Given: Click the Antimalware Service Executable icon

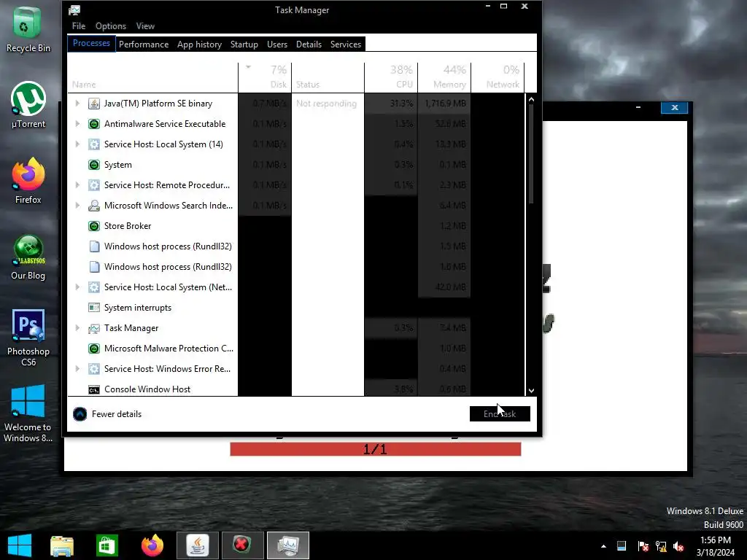Looking at the screenshot, I should [x=94, y=124].
